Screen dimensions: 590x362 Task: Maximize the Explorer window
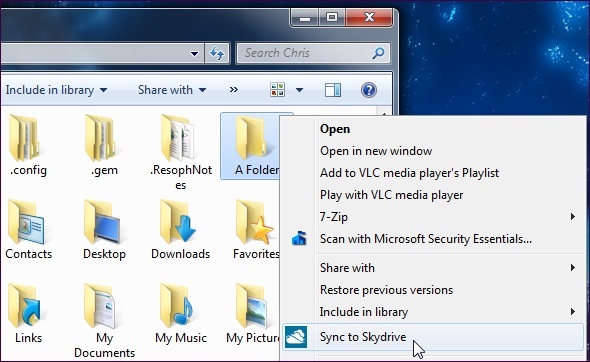332,17
